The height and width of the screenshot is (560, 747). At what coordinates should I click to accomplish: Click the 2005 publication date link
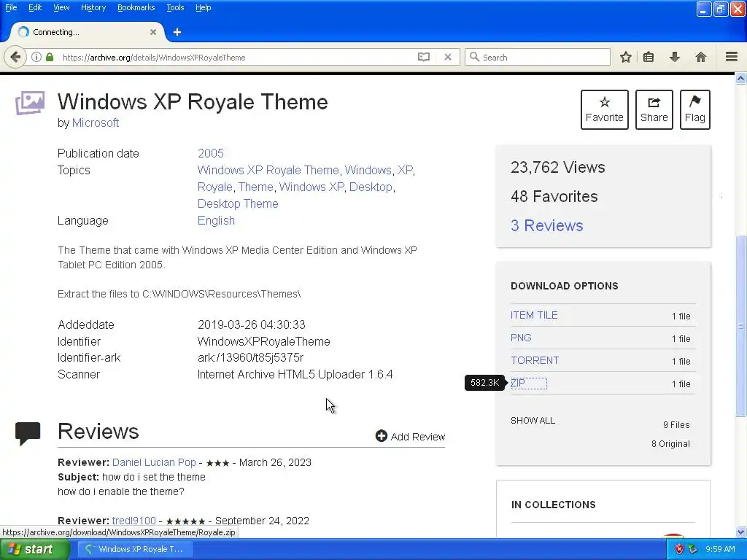click(x=211, y=153)
